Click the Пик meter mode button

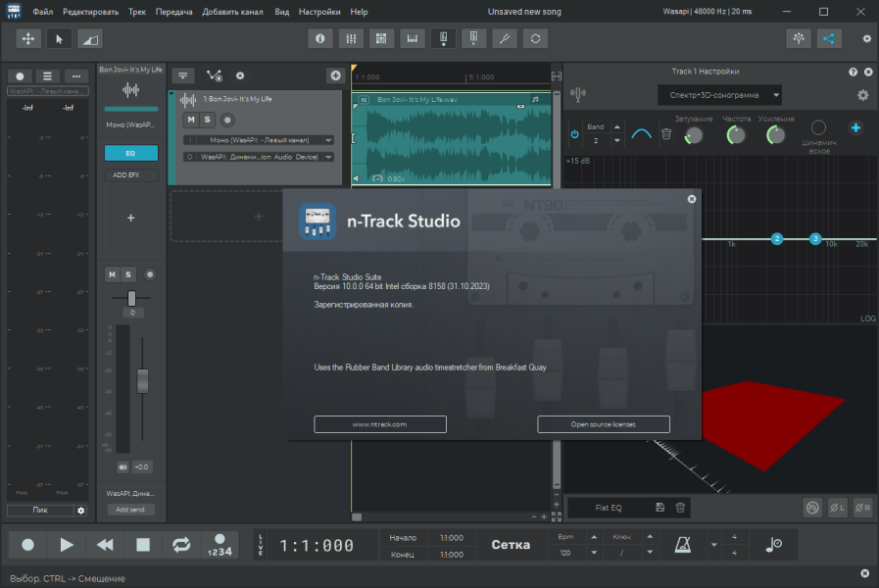click(40, 510)
